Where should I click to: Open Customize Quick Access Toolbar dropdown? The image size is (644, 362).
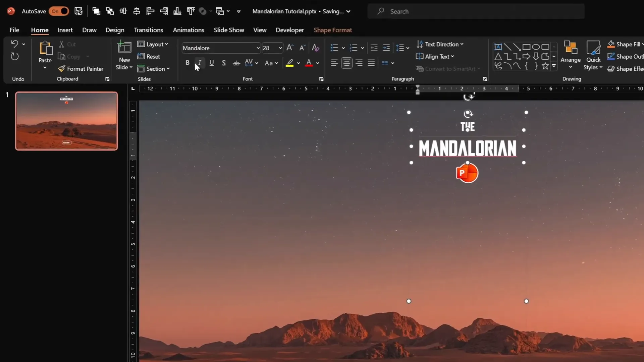point(239,11)
